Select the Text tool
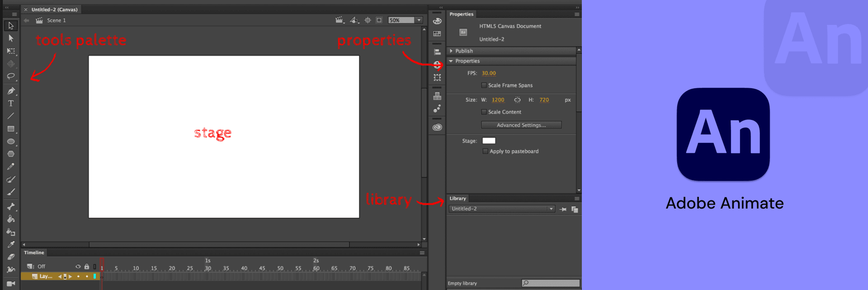The height and width of the screenshot is (290, 868). pos(11,104)
